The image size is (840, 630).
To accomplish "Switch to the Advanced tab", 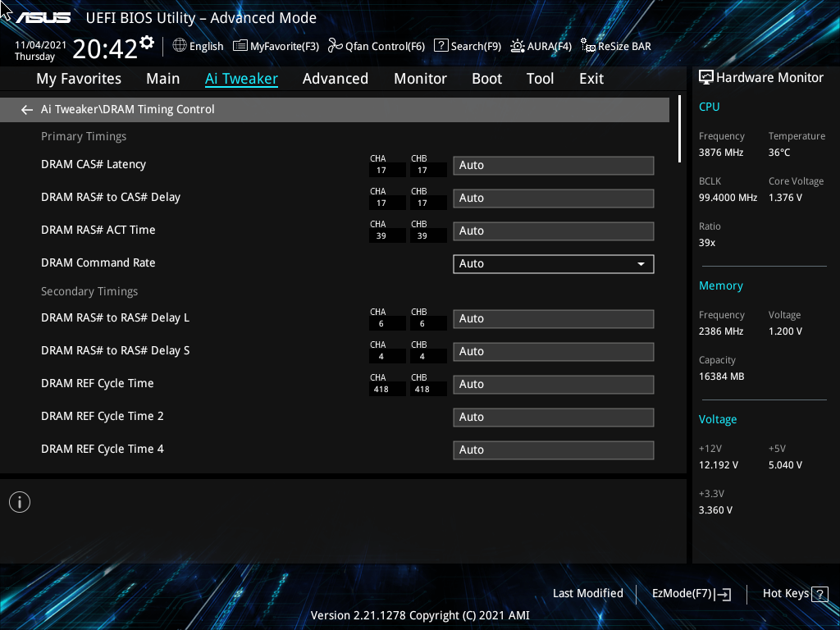I will coord(336,79).
